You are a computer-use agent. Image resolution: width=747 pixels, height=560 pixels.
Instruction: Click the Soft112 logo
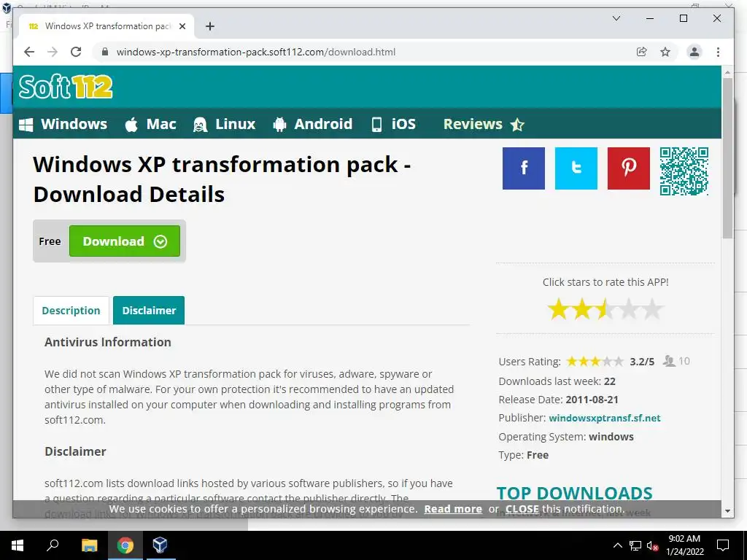[66, 87]
